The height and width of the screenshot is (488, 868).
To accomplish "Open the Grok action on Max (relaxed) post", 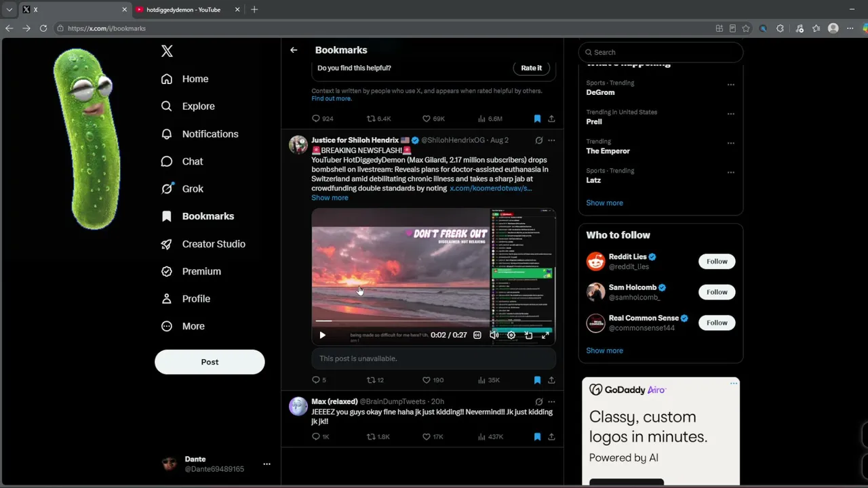I will click(x=538, y=402).
